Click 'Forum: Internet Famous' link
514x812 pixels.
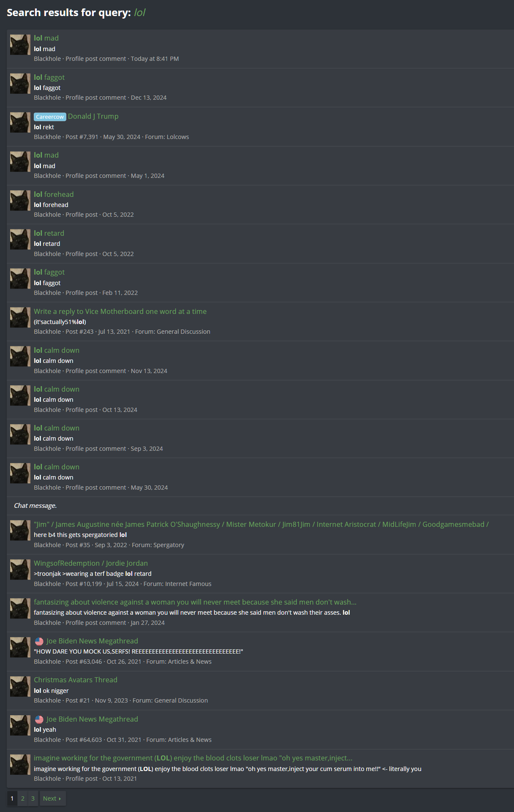pos(177,584)
